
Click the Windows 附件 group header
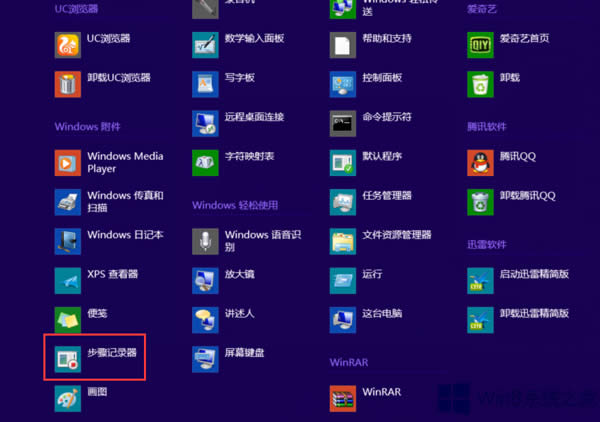88,127
